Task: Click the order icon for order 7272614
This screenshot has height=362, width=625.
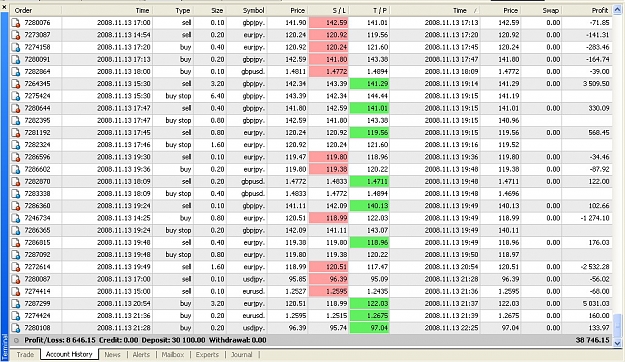Action: pyautogui.click(x=16, y=267)
